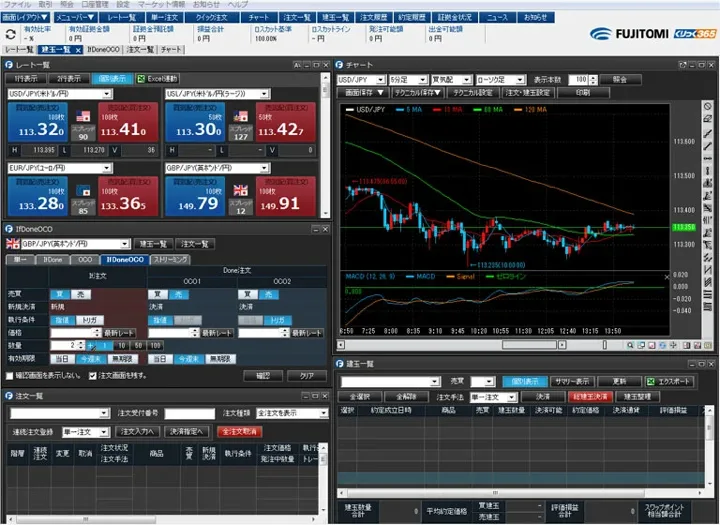
Task: Click the blue circular icon below the chart
Action: coord(662,345)
